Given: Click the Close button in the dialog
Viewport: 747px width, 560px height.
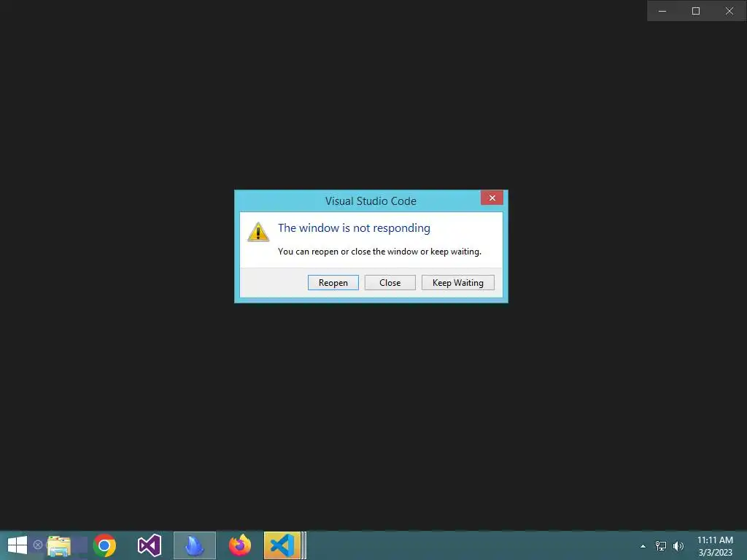Looking at the screenshot, I should (x=390, y=282).
